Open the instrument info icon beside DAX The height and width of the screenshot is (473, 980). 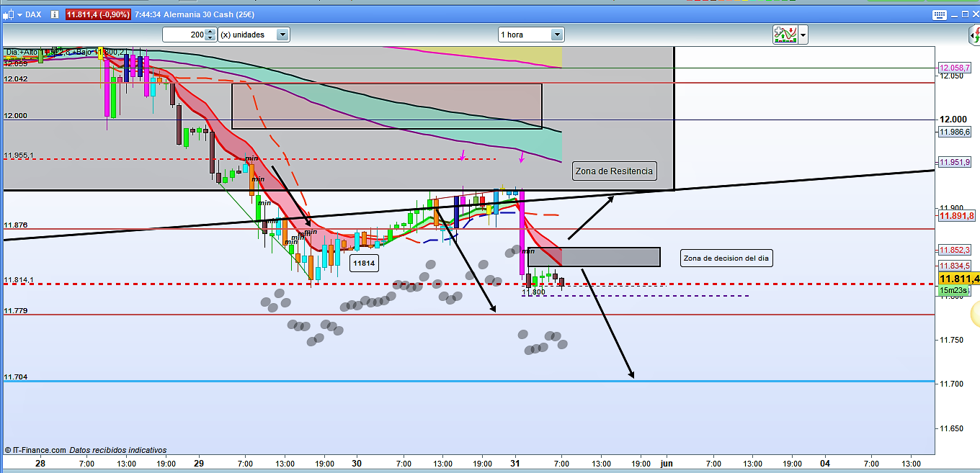55,14
